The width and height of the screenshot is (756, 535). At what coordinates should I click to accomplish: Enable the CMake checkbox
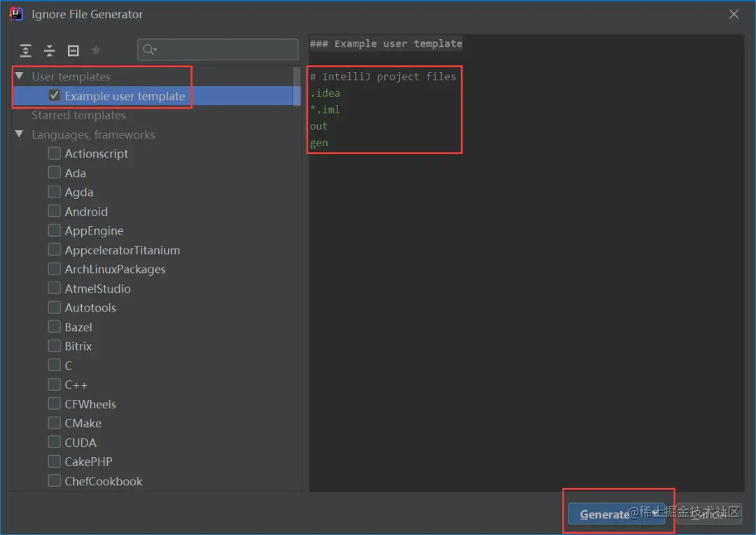click(x=54, y=423)
